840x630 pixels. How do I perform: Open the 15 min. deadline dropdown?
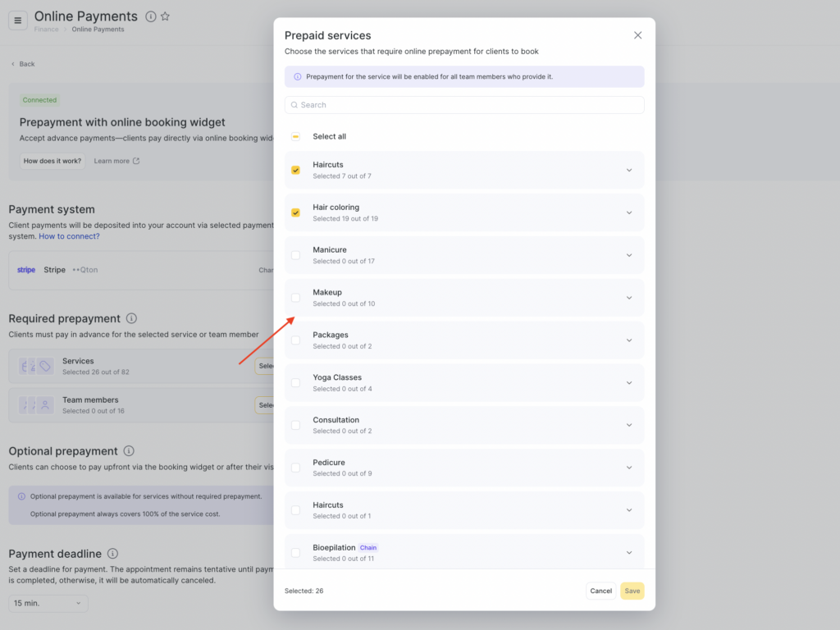(x=48, y=603)
